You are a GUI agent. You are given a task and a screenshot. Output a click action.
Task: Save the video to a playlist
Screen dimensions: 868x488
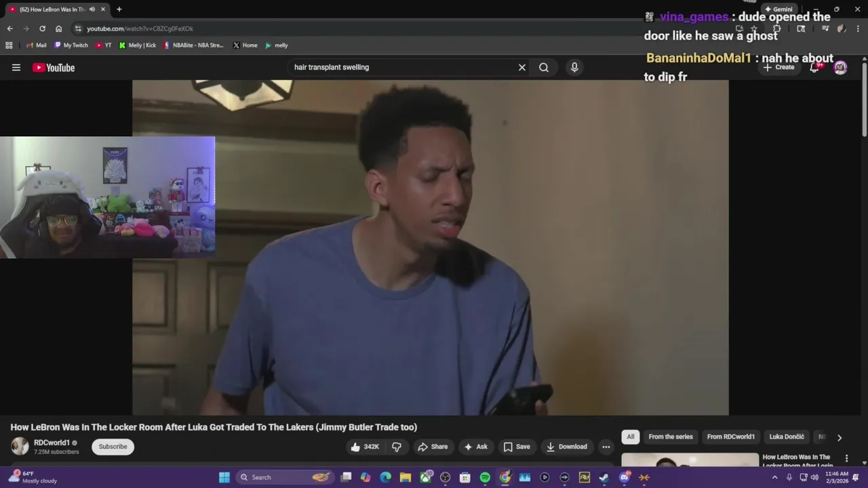(x=516, y=447)
